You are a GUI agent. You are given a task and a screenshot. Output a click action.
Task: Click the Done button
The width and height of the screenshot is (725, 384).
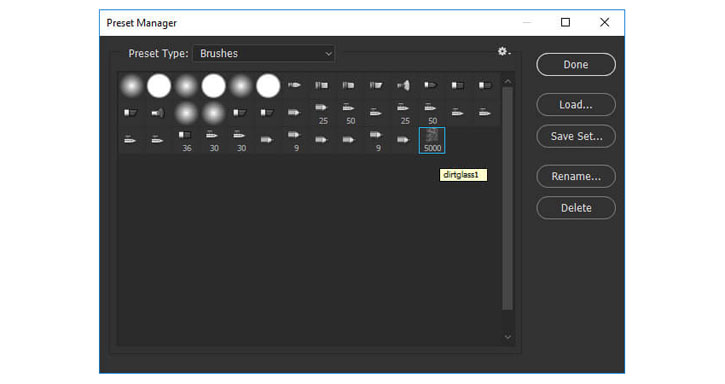[x=576, y=65]
